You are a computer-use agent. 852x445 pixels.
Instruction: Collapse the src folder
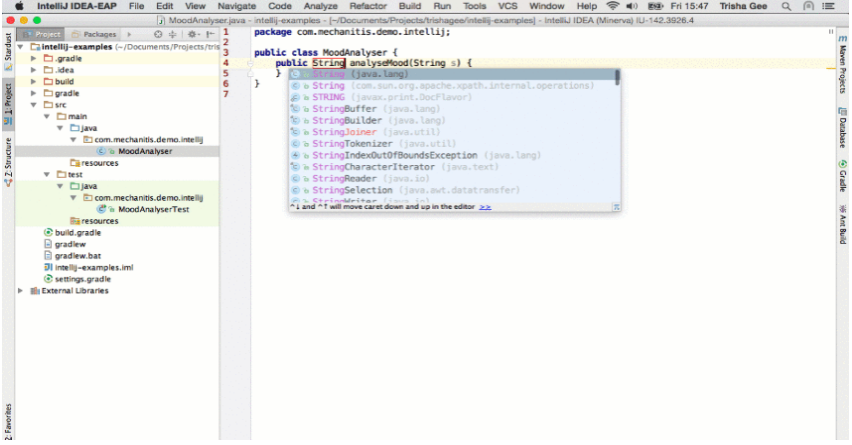(34, 105)
